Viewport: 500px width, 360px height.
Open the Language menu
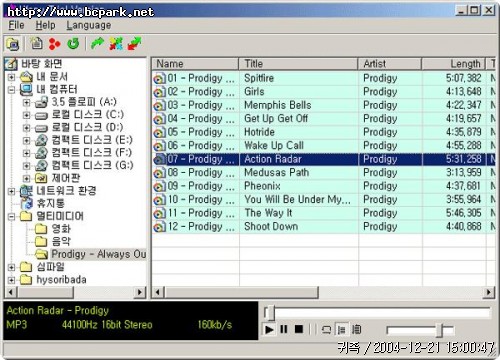pos(89,25)
